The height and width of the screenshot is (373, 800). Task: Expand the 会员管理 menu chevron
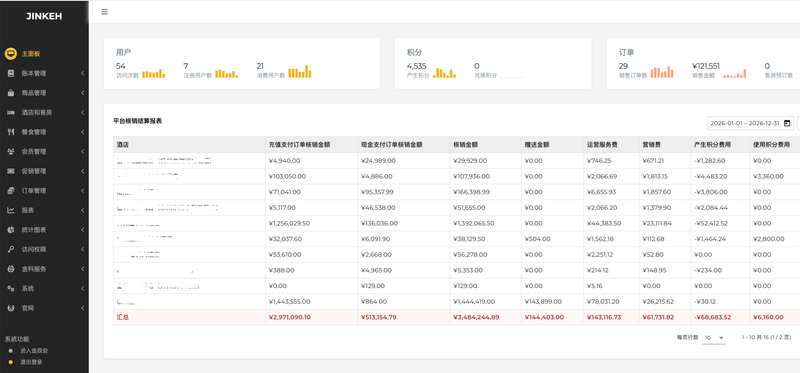[x=82, y=152]
